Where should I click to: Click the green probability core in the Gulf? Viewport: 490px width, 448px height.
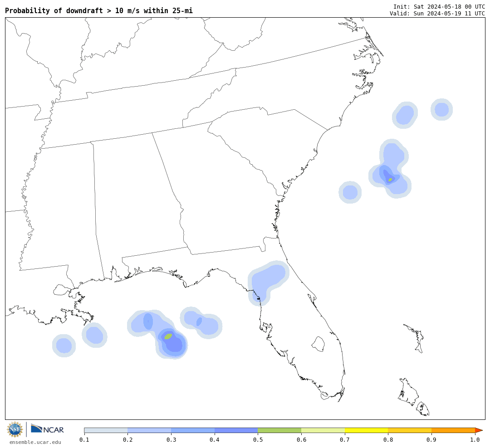[x=168, y=336]
